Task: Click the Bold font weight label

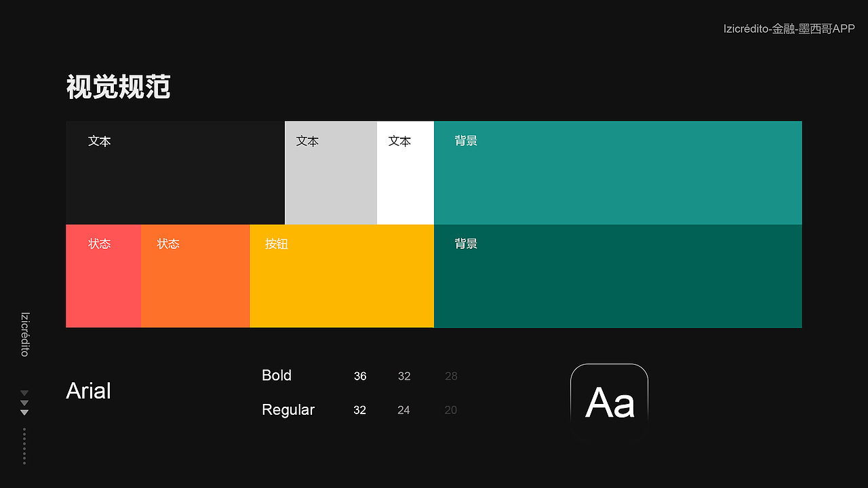Action: pos(277,375)
